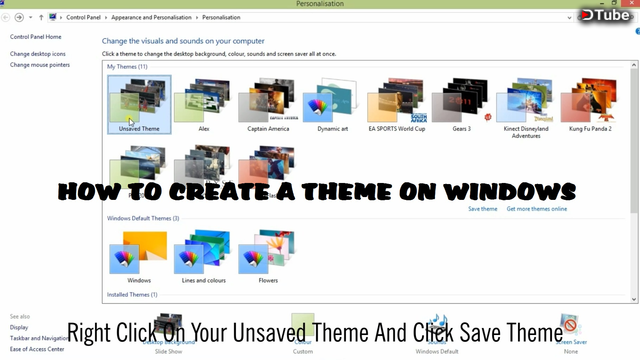The height and width of the screenshot is (360, 640).
Task: Open Change mouse pointers
Action: [x=40, y=65]
